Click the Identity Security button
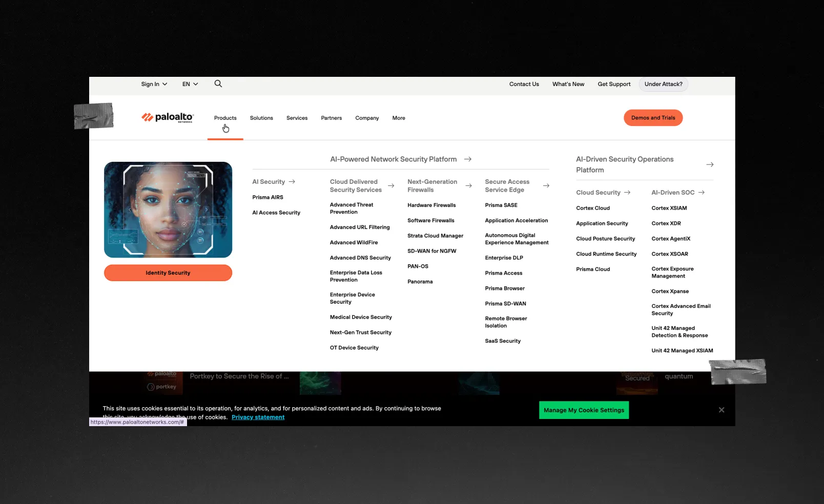824x504 pixels. [x=168, y=273]
